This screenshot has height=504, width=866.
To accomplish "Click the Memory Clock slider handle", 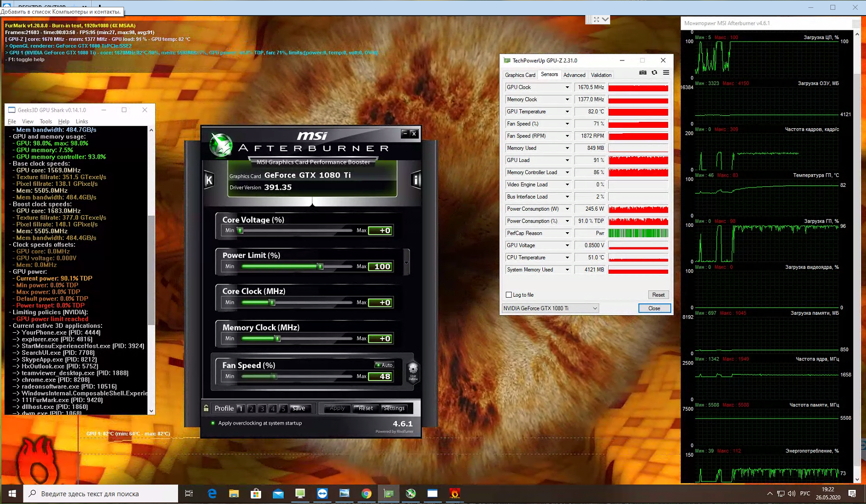I will (278, 339).
